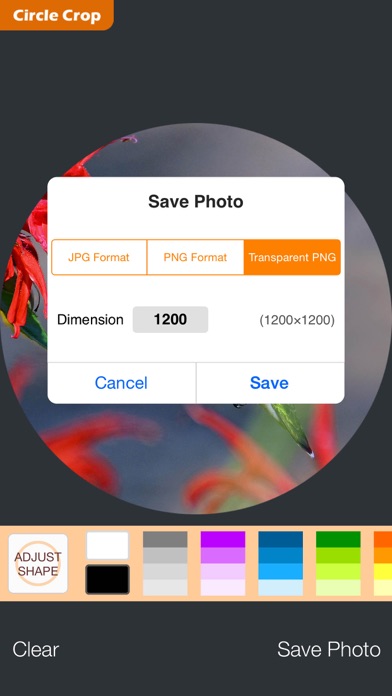Viewport: 392px width, 696px height.
Task: Choose the lime green swatch
Action: (x=338, y=555)
